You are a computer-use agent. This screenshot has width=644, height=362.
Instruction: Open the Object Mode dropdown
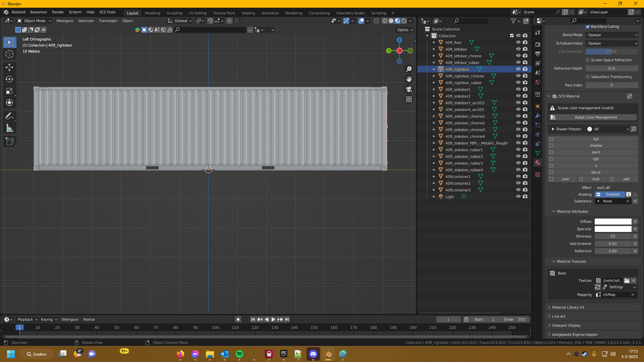click(34, 21)
